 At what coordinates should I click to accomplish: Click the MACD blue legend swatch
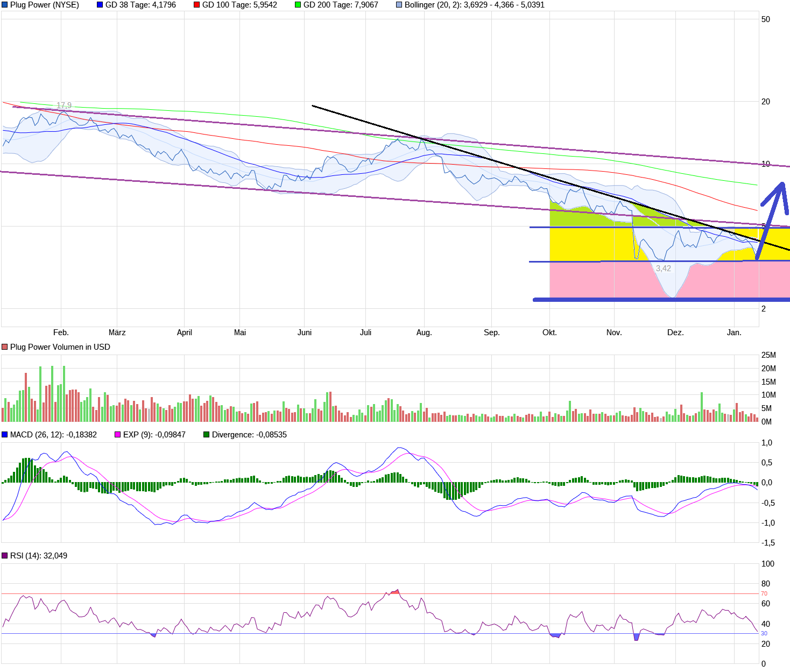click(x=5, y=435)
